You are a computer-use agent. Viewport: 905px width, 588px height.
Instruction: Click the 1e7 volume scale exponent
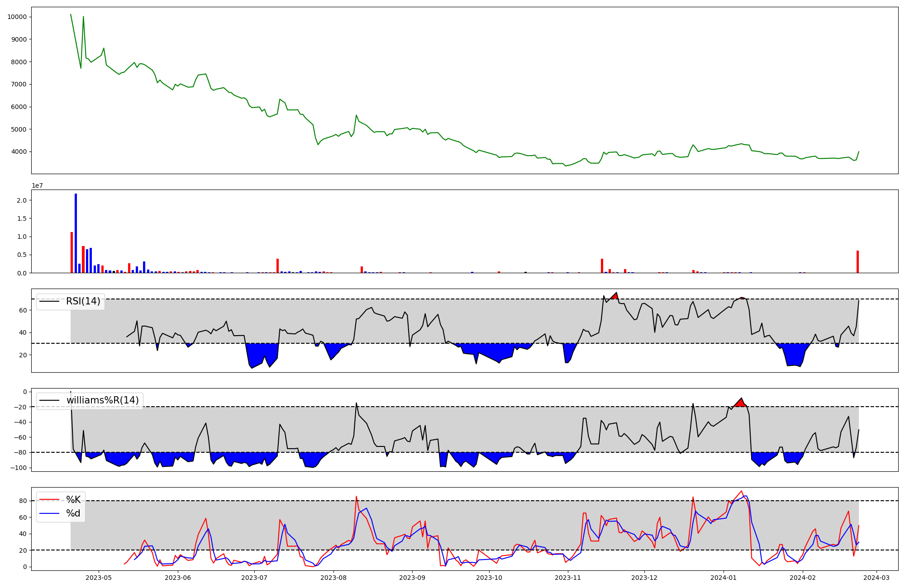[x=37, y=185]
